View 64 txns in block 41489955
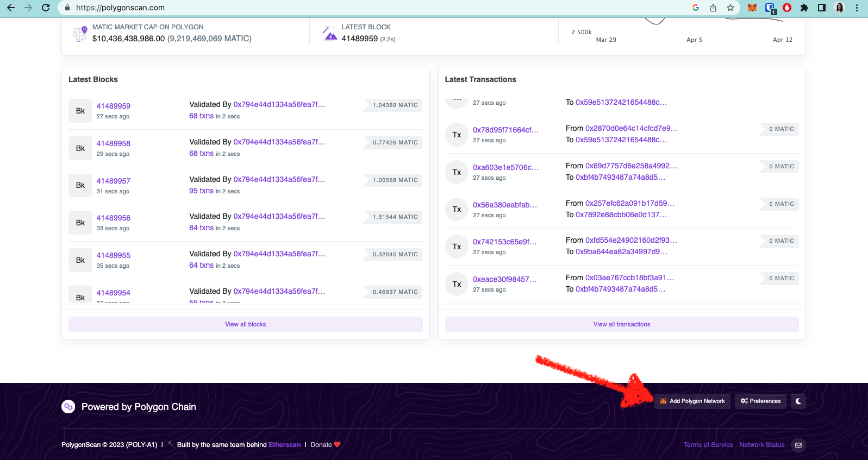 coord(201,265)
